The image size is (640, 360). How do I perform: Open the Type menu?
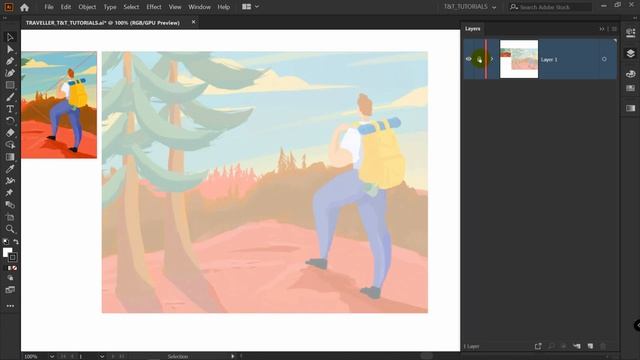click(110, 7)
